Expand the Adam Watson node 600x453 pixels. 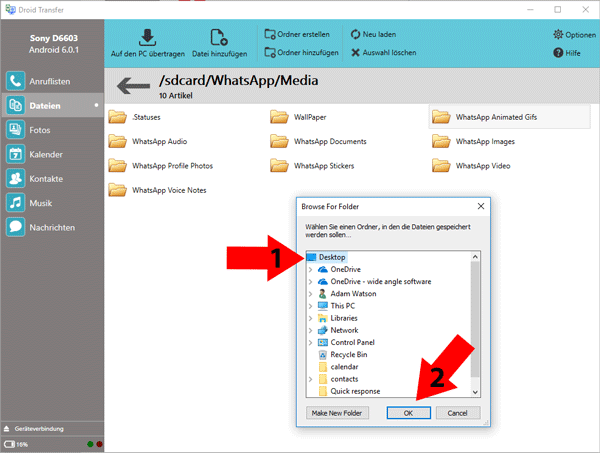pyautogui.click(x=310, y=294)
